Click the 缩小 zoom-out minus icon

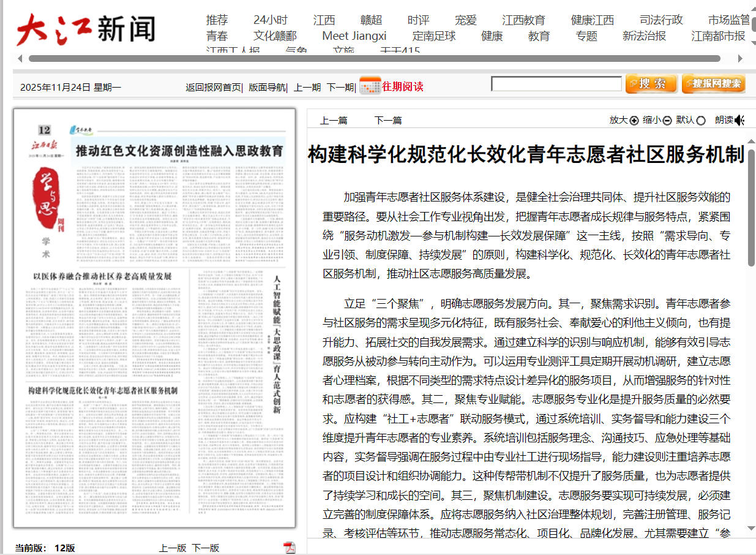667,121
